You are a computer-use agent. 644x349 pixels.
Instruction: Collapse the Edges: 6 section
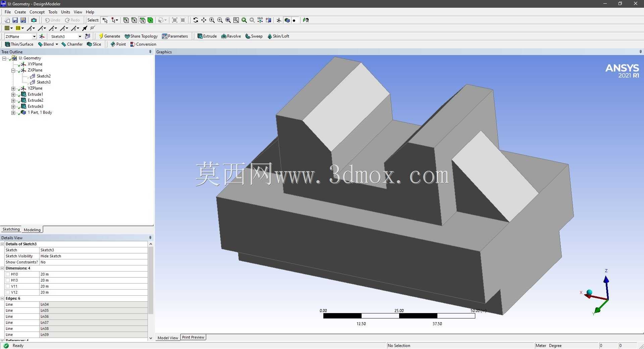pos(2,298)
